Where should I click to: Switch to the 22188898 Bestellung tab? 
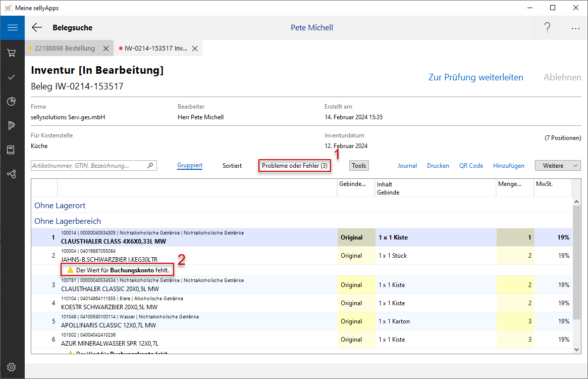point(64,49)
